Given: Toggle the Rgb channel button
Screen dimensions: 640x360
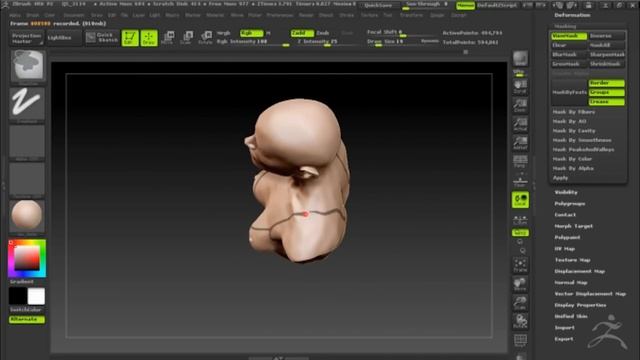Looking at the screenshot, I should tap(251, 33).
